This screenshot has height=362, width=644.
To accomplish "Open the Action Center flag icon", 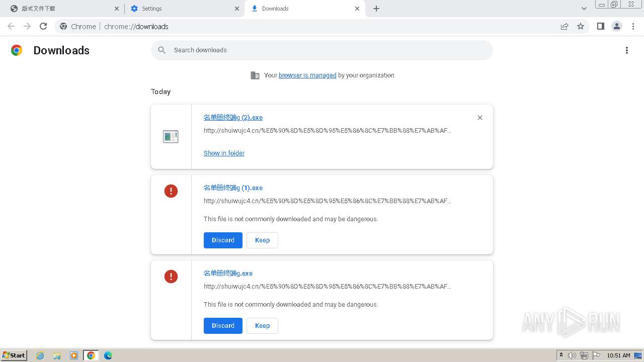I will tap(596, 355).
